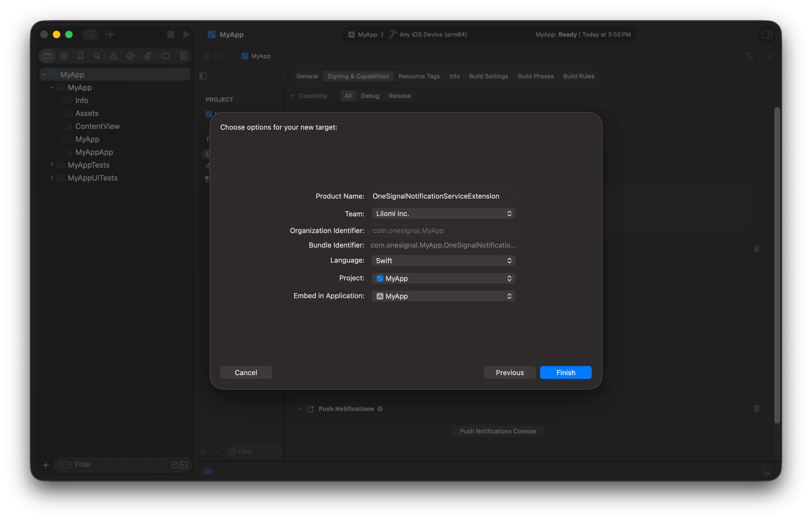Open the Issue navigator warning icon
812x521 pixels.
[x=113, y=56]
